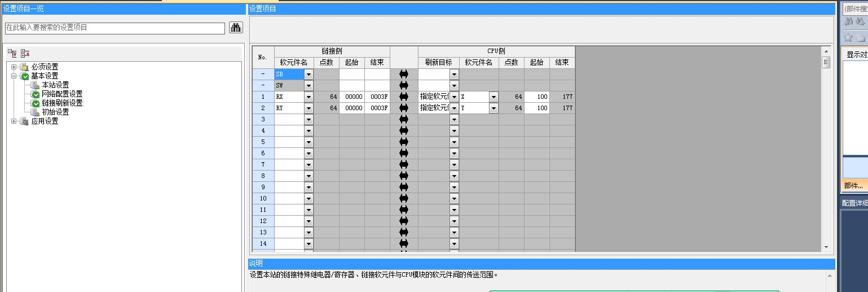The image size is (868, 292).
Task: Select 初始设置 in the settings tree
Action: coord(55,112)
